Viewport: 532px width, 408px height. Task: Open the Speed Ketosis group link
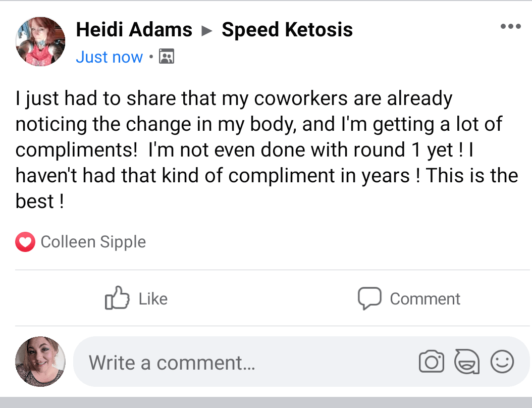coord(287,29)
